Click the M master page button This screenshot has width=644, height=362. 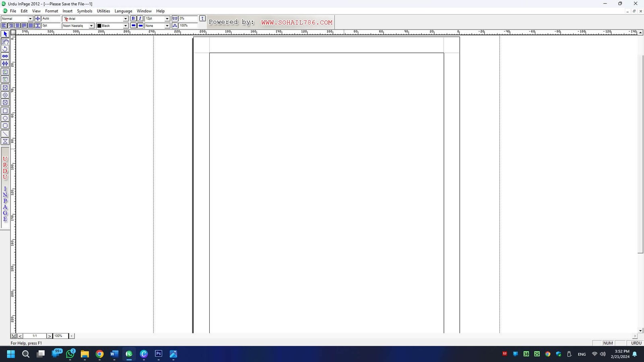point(14,336)
